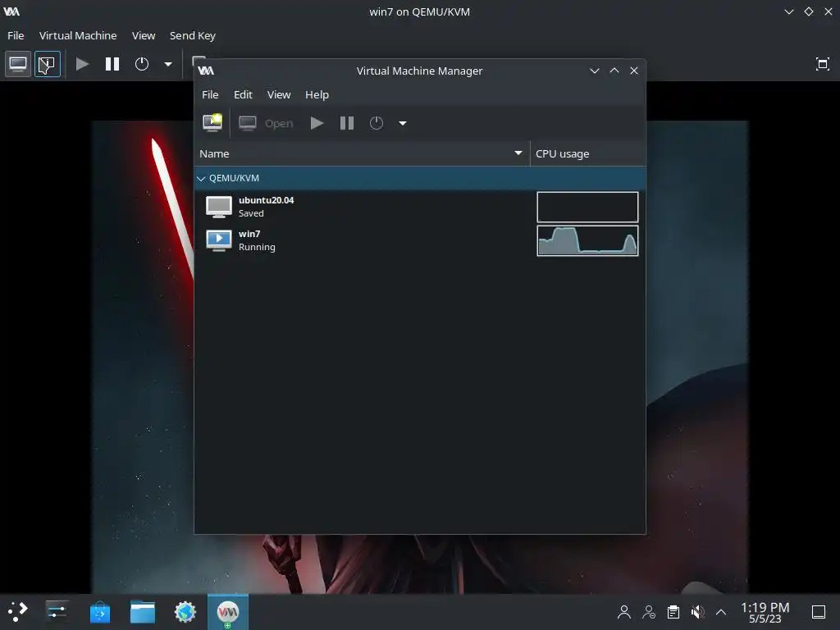Image resolution: width=840 pixels, height=630 pixels.
Task: Show graphical console in win7 window toolbar
Action: click(x=18, y=64)
